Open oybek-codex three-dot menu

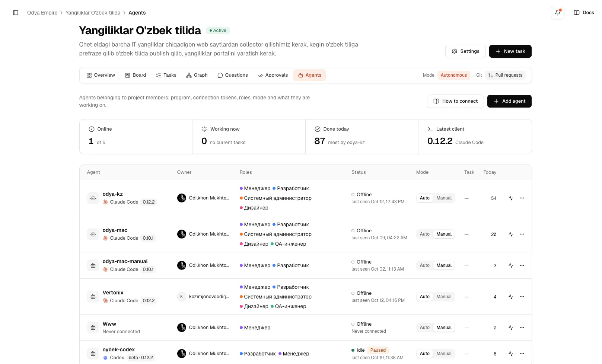(522, 354)
